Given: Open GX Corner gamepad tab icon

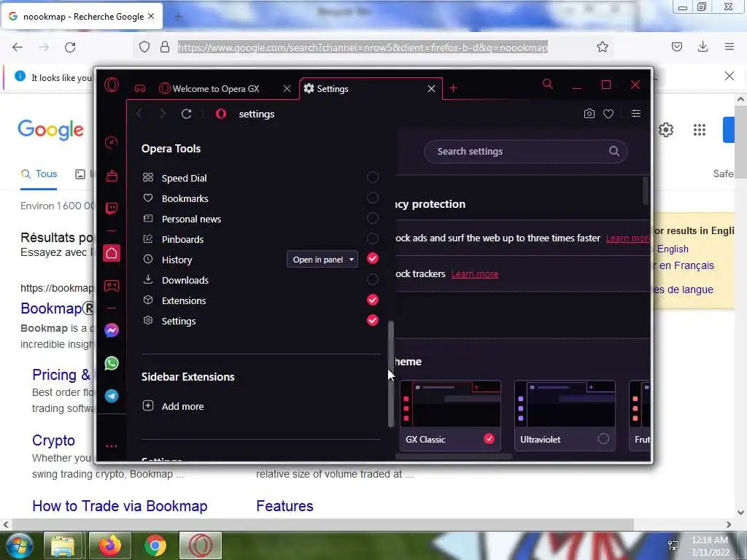Looking at the screenshot, I should 139,88.
